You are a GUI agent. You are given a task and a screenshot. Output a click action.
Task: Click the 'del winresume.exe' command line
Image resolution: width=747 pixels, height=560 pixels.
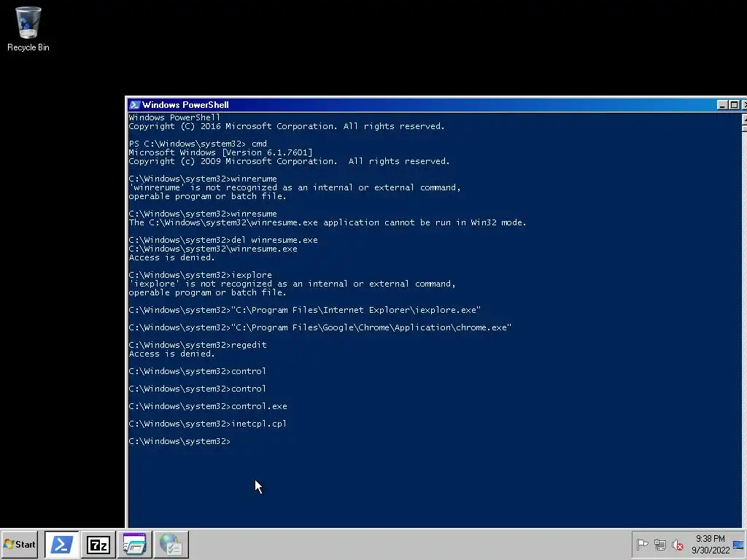pyautogui.click(x=223, y=240)
